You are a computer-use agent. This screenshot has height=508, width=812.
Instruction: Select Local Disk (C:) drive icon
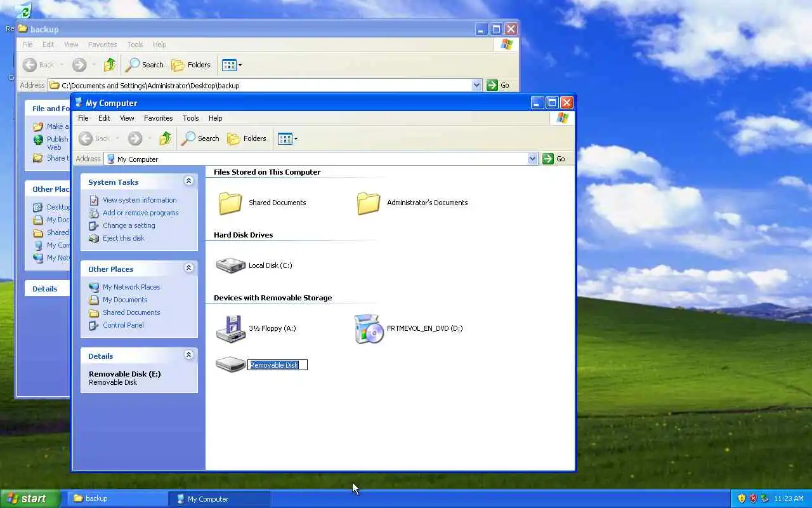pos(230,265)
